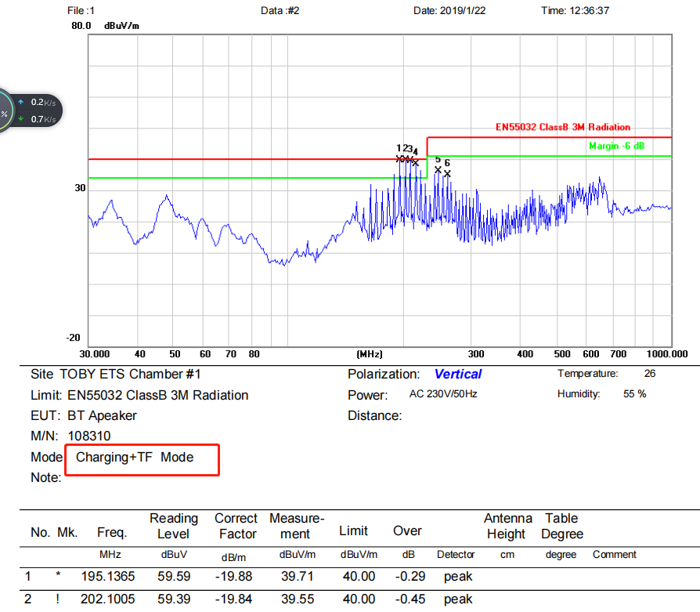Click the 80.0 y-axis maximum value
This screenshot has width=700, height=612.
[x=81, y=26]
